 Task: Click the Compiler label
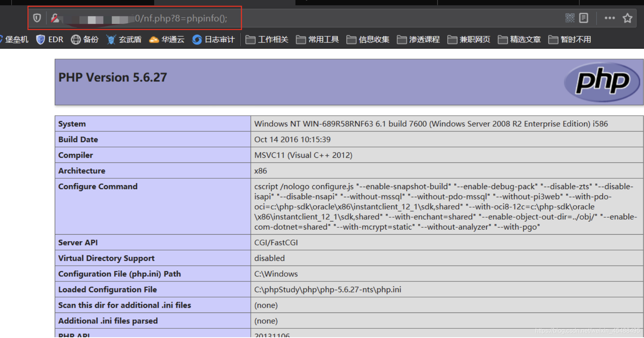click(76, 155)
